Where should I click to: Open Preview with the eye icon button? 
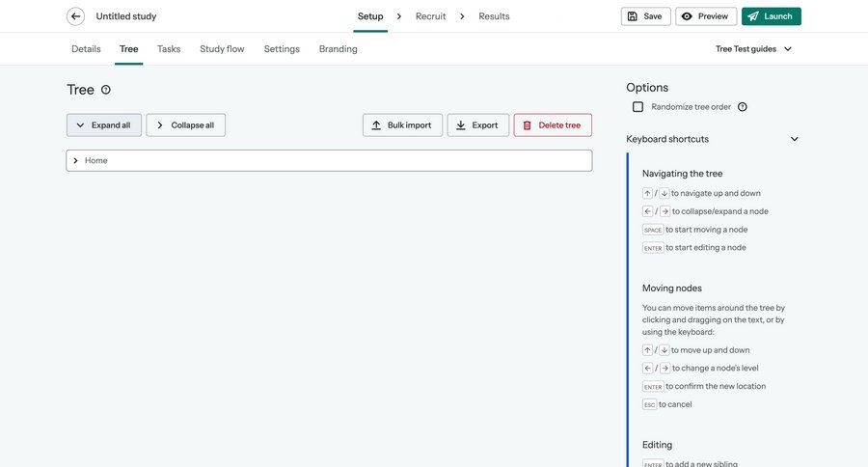click(706, 16)
